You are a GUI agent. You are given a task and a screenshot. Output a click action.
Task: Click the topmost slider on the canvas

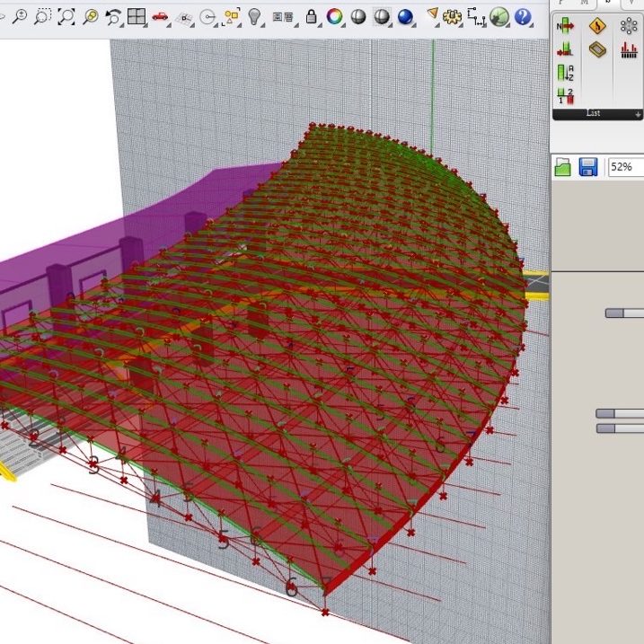(x=624, y=313)
